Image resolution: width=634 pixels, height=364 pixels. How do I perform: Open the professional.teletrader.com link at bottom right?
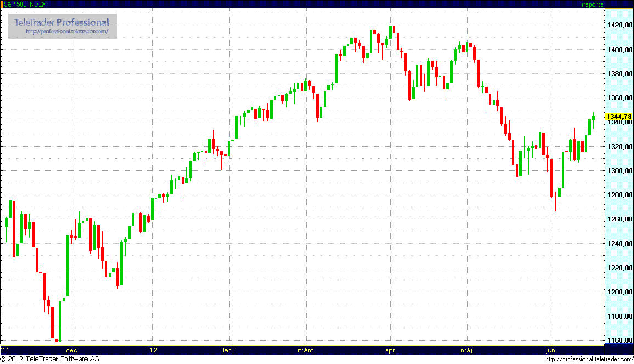click(x=589, y=359)
